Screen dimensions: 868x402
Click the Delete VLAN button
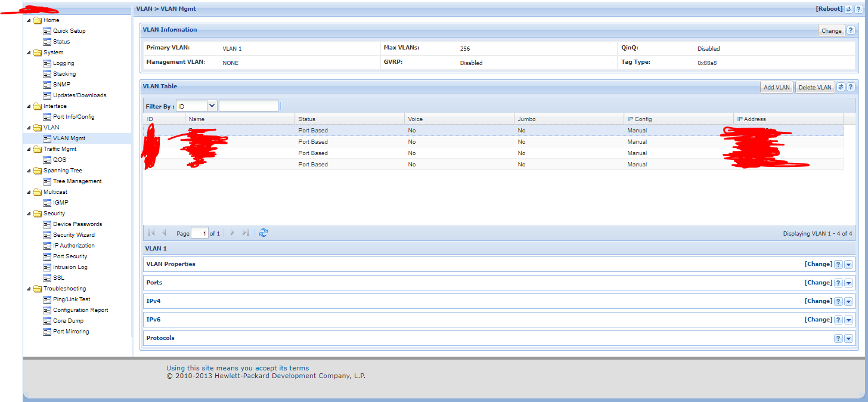[814, 87]
